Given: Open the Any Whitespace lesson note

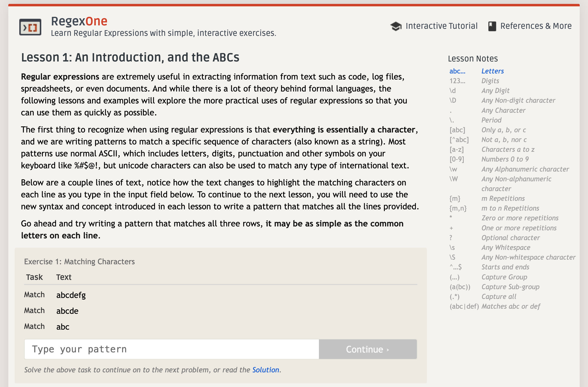Looking at the screenshot, I should (506, 247).
